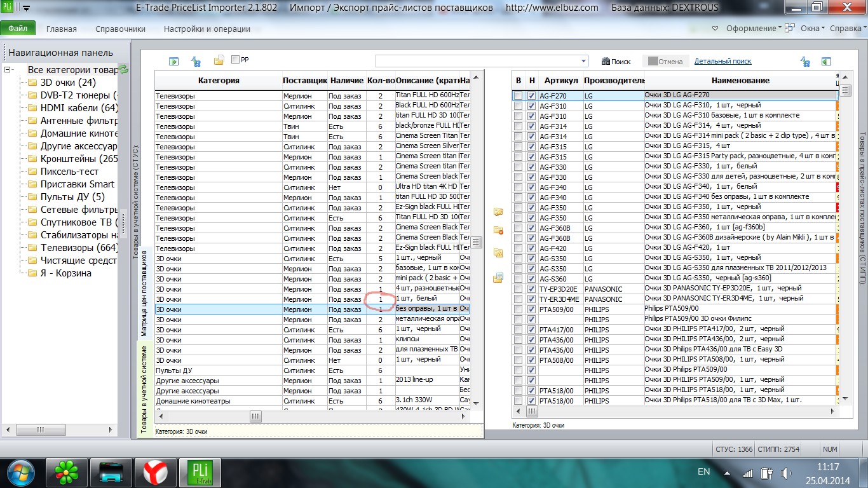The height and width of the screenshot is (488, 868).
Task: Open the Оформление dropdown menu
Action: [755, 29]
